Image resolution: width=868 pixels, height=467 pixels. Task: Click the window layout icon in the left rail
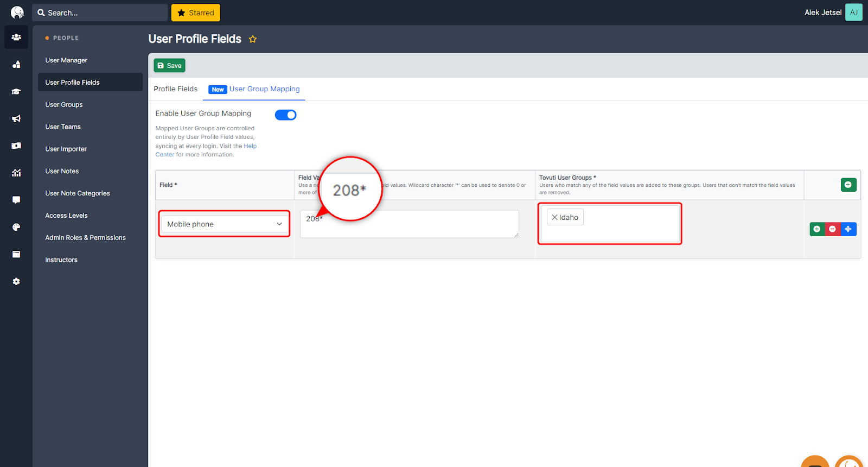16,254
